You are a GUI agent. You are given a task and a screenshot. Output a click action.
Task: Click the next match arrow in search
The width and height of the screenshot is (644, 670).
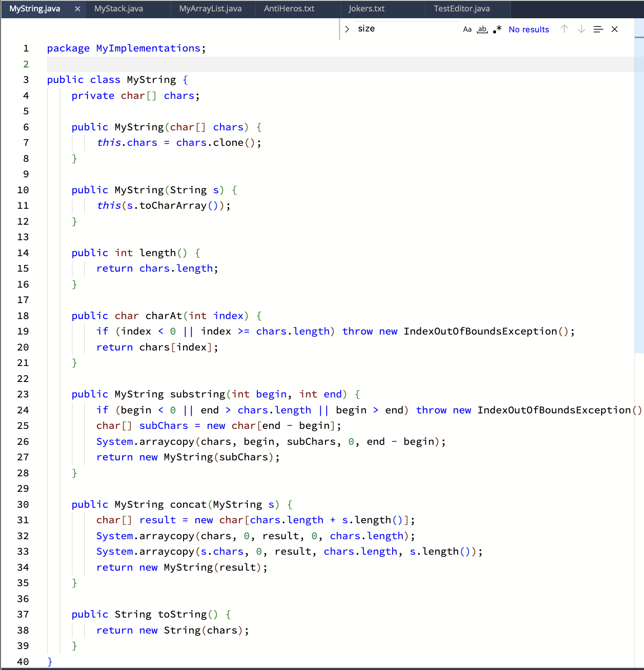(581, 29)
